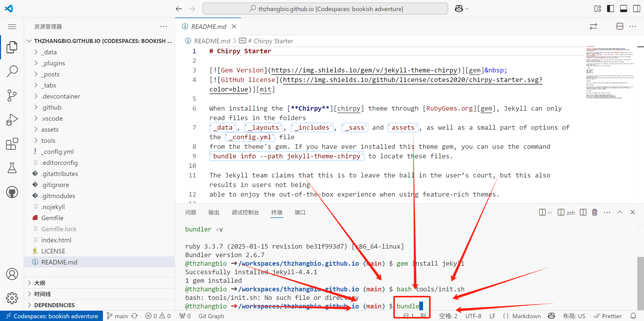Image resolution: width=644 pixels, height=321 pixels.
Task: Expand the _posts folder
Action: coord(50,74)
